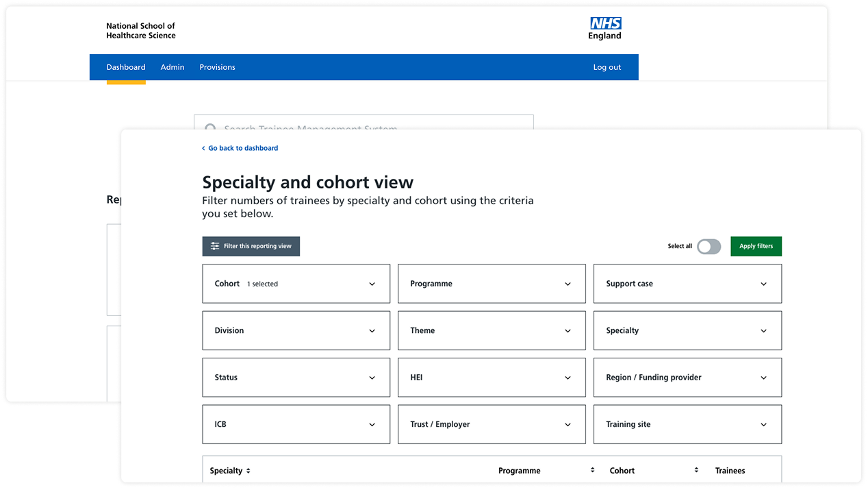Click the back chevron icon beside Go back to dashboard
This screenshot has width=868, height=492.
click(203, 148)
